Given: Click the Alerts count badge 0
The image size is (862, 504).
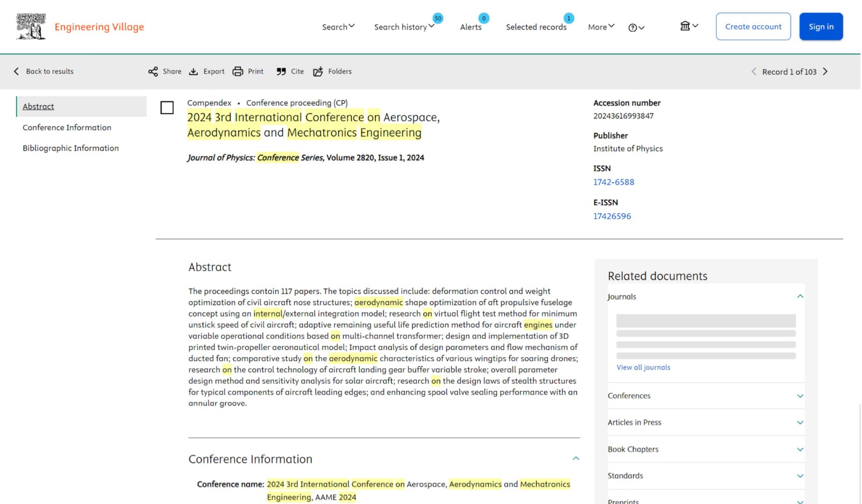Looking at the screenshot, I should (484, 18).
